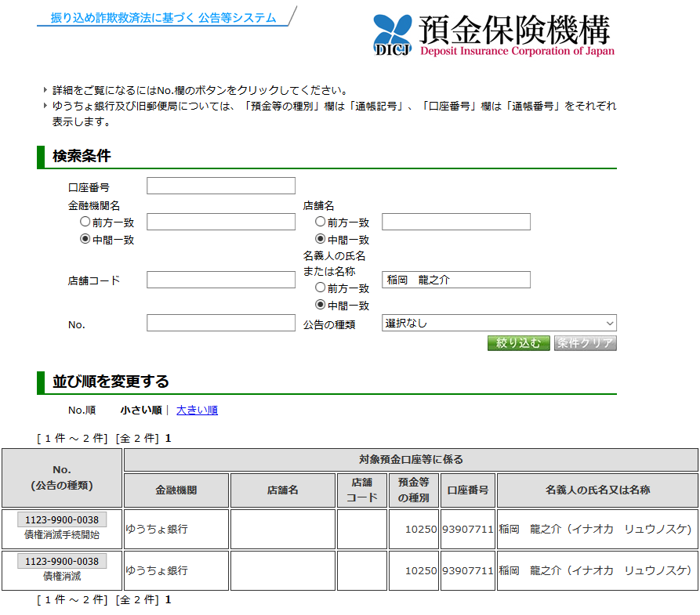This screenshot has width=700, height=615.
Task: Select 中間一致 for 金融機関名
Action: (x=85, y=239)
